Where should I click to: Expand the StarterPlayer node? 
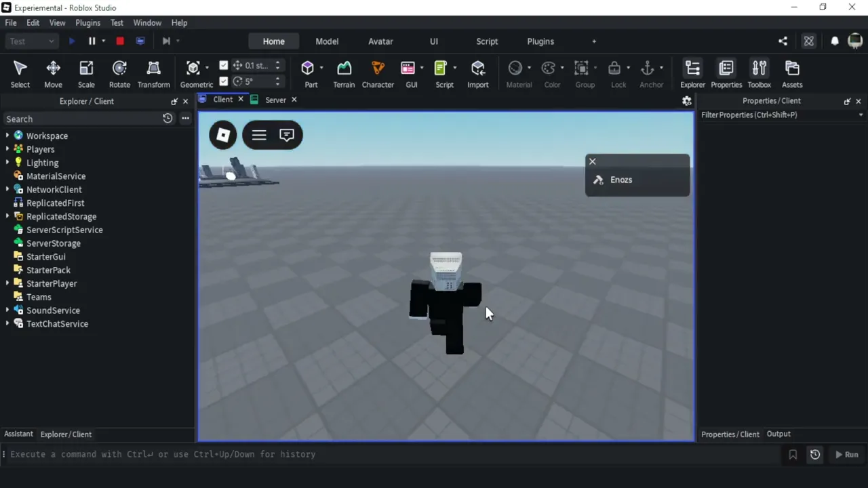[7, 283]
